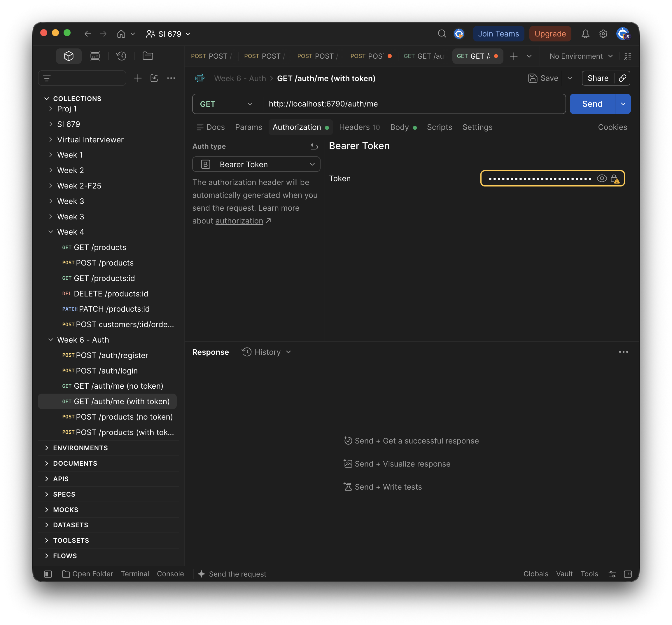Click the sidebar filter icon
This screenshot has height=625, width=672.
pyautogui.click(x=47, y=78)
